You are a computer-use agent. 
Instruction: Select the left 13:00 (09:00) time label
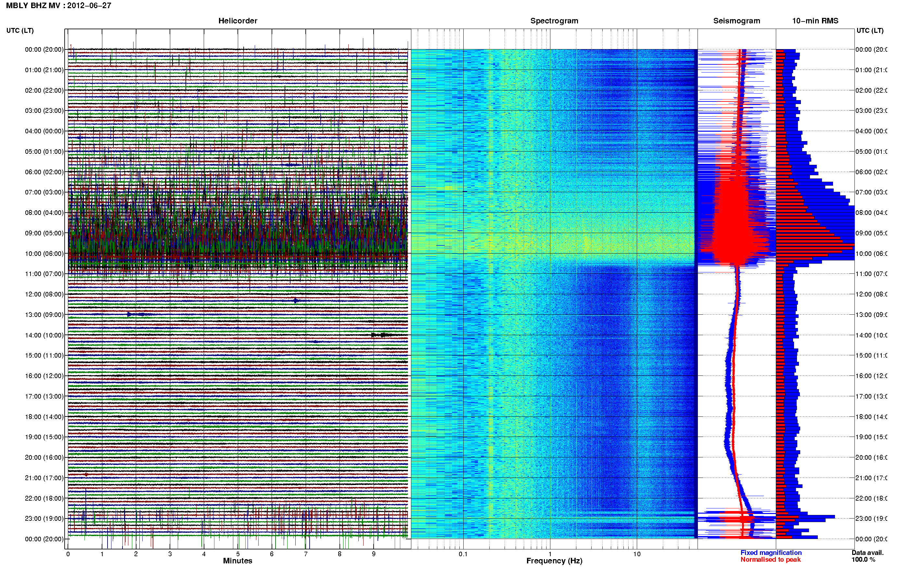coord(44,315)
